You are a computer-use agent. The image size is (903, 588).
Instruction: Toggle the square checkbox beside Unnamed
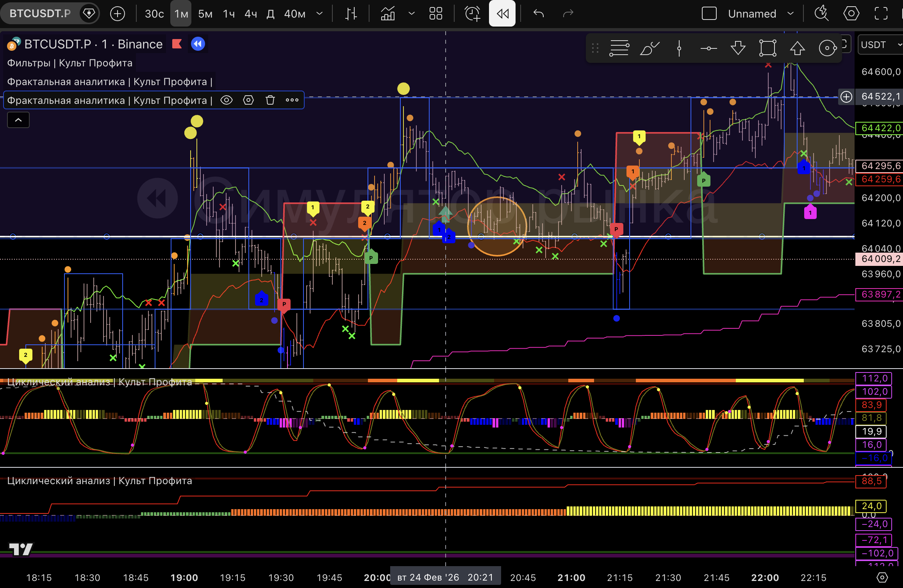(x=709, y=14)
